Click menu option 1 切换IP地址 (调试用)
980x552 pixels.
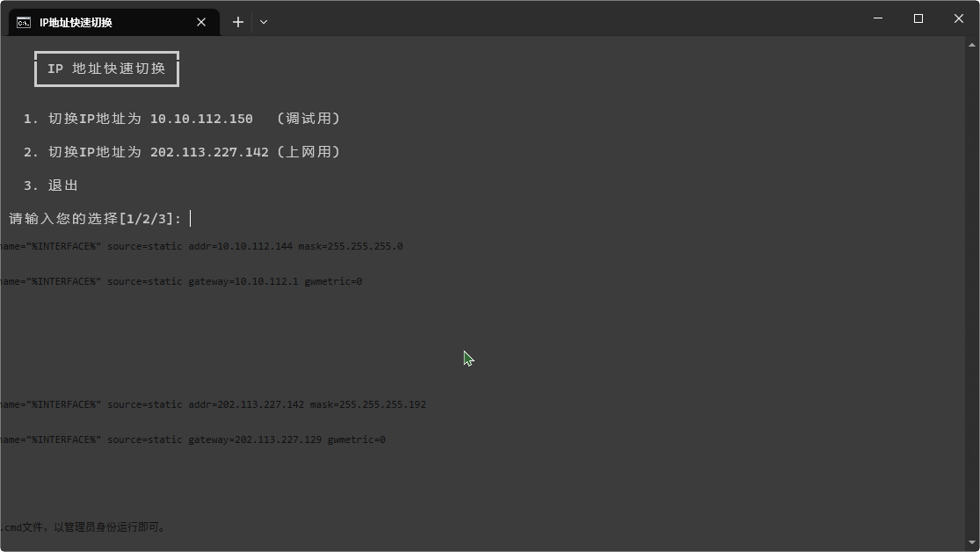tap(181, 119)
